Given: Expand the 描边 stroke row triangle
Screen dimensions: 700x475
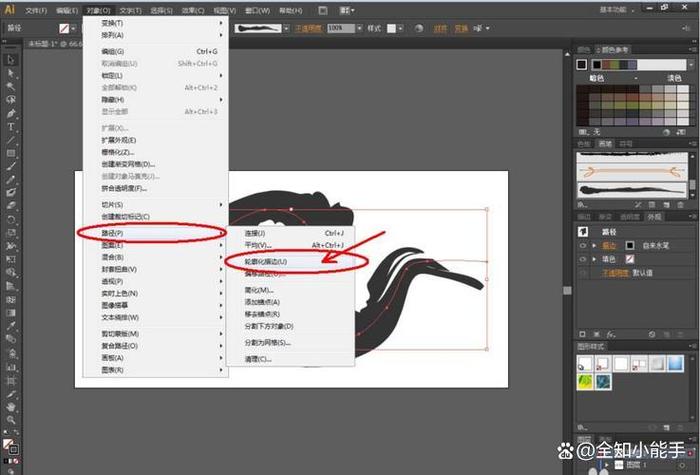Looking at the screenshot, I should 594,246.
